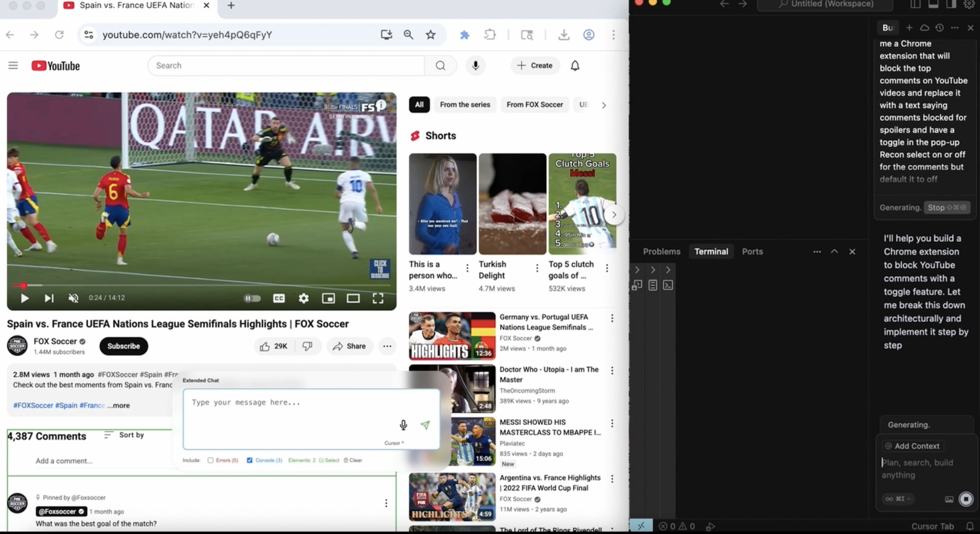Select Terminal tab in Cursor panel

point(711,251)
